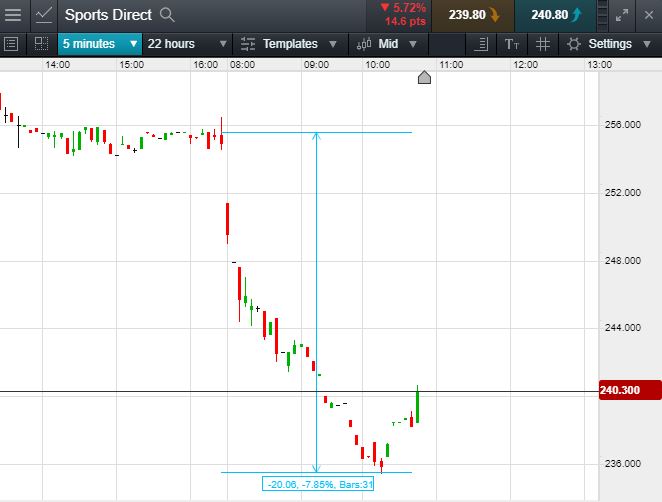The width and height of the screenshot is (662, 502).
Task: Click the 239.80 sell price button
Action: pyautogui.click(x=473, y=15)
